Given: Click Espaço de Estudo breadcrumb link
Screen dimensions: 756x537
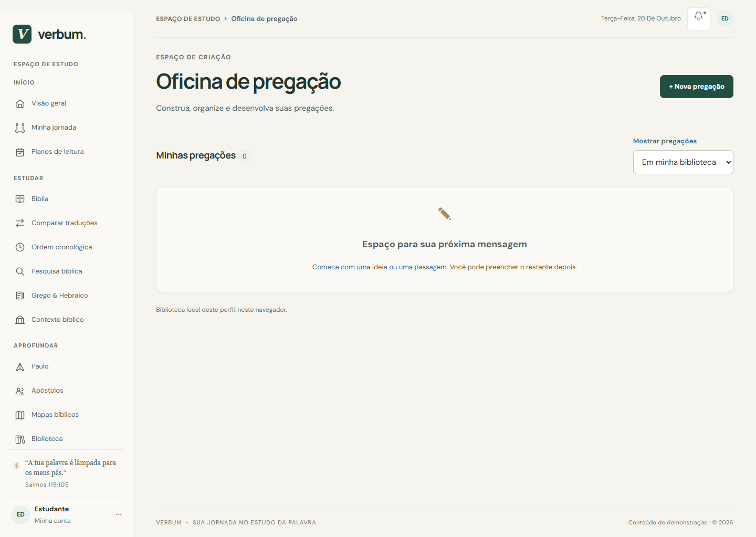Looking at the screenshot, I should coord(188,19).
